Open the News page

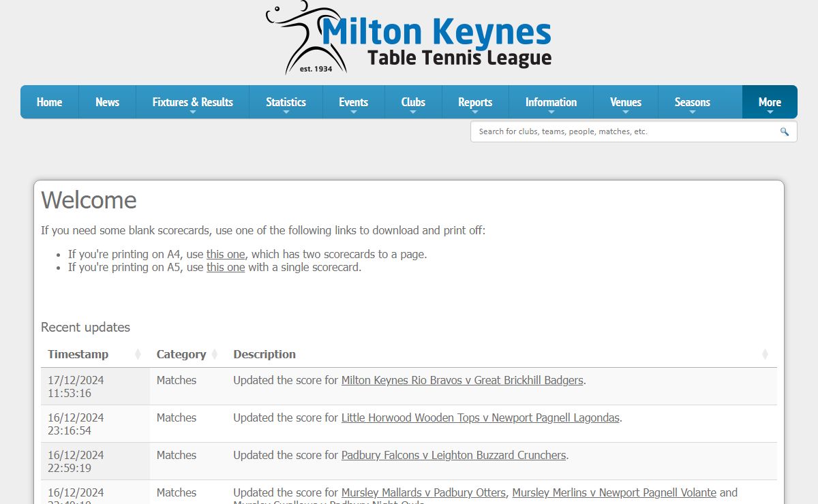click(x=107, y=102)
